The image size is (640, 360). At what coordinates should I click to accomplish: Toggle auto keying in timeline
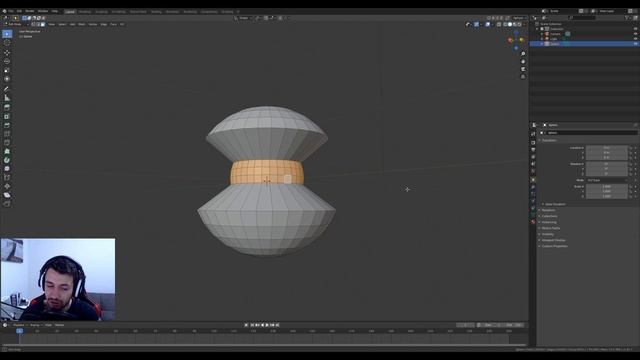[x=246, y=325]
